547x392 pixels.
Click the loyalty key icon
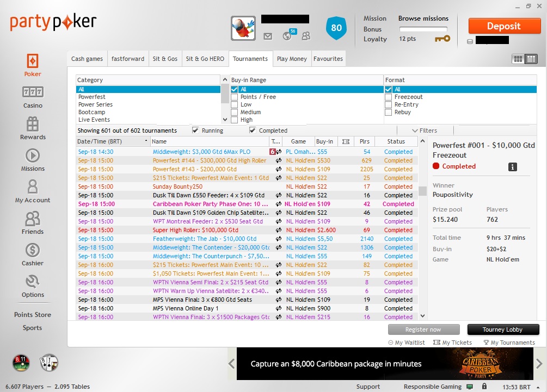click(442, 39)
